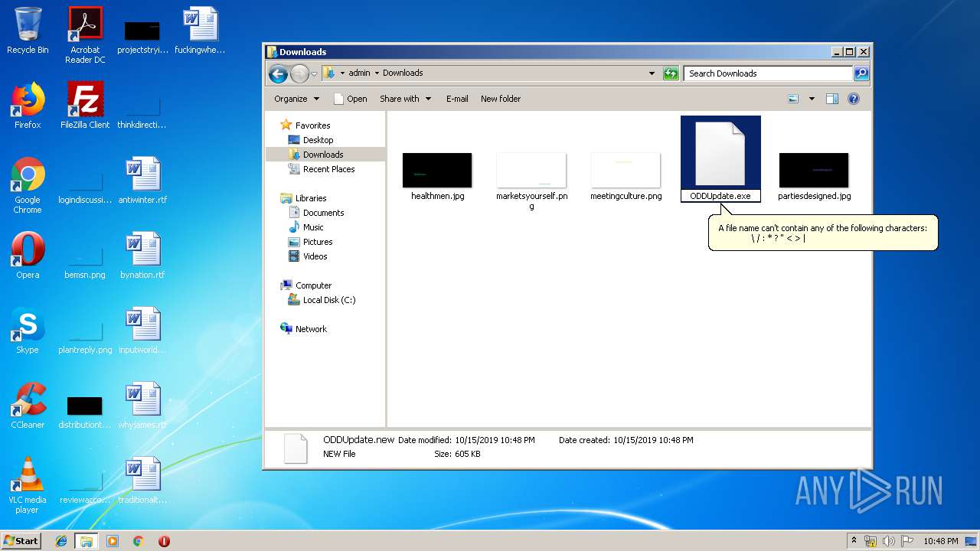This screenshot has width=980, height=551.
Task: Open Skype desktop shortcut
Action: (28, 331)
